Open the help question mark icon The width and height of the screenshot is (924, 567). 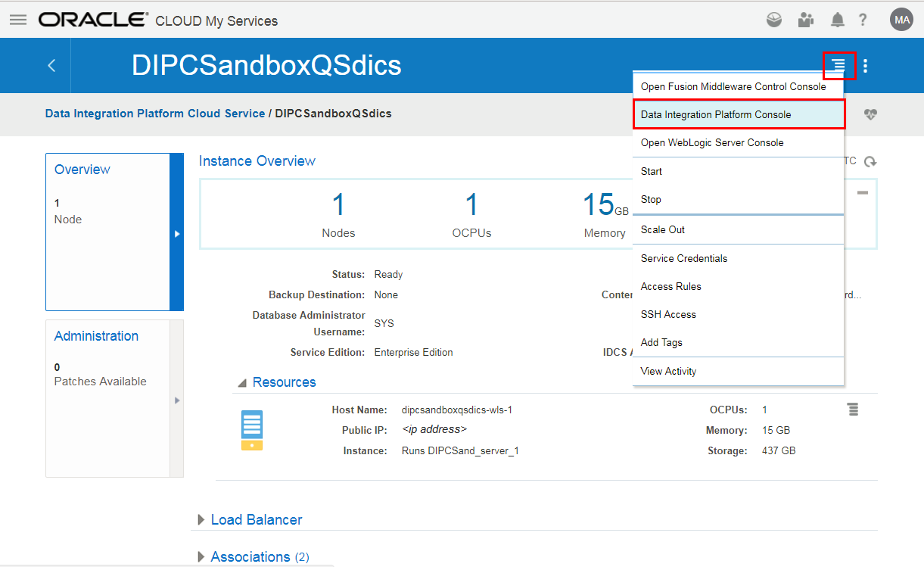pyautogui.click(x=863, y=19)
